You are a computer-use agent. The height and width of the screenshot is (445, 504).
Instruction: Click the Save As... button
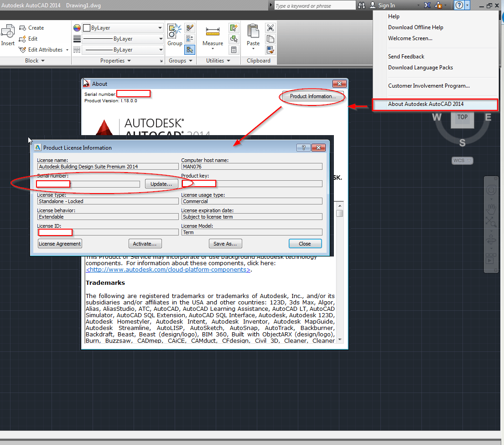pos(225,244)
